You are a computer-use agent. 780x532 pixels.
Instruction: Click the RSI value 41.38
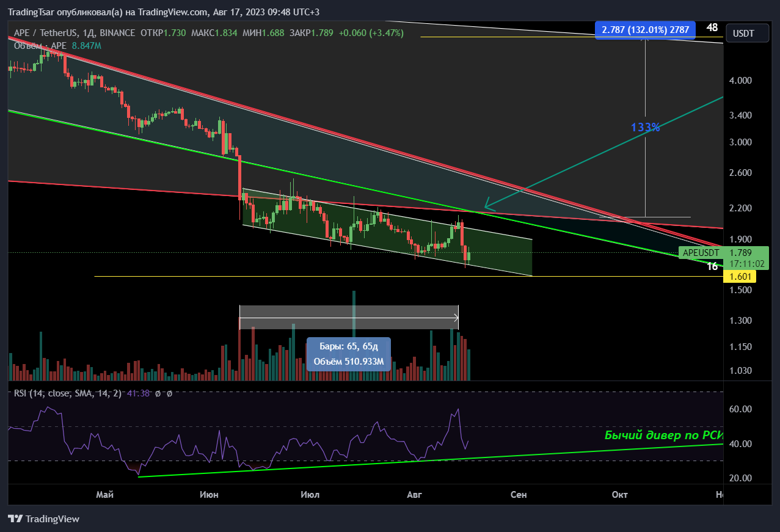138,393
